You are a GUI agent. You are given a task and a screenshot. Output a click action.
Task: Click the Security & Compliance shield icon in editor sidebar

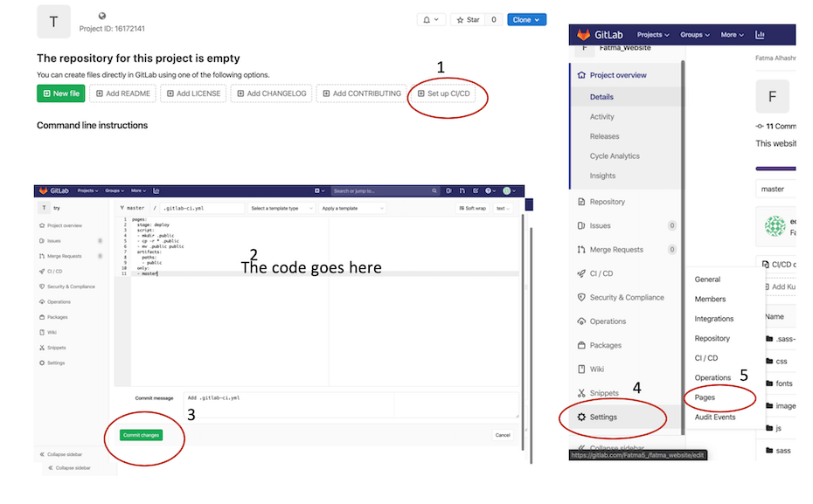(42, 287)
